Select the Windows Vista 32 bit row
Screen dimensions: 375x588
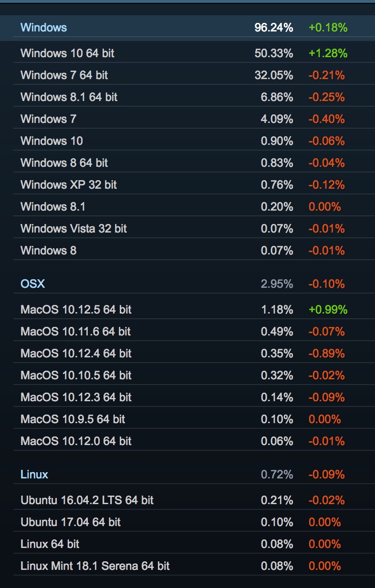pos(73,229)
